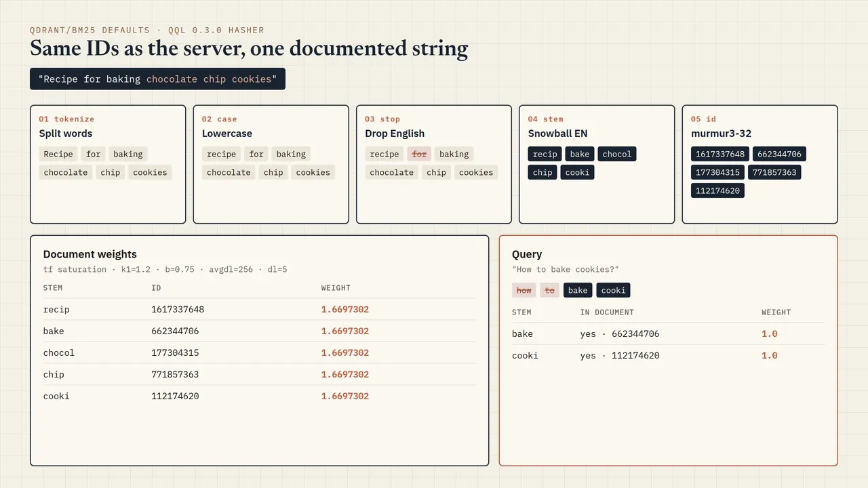The width and height of the screenshot is (868, 488).
Task: Select ID chip 1617337648 in murmur3-32 card
Action: [720, 154]
